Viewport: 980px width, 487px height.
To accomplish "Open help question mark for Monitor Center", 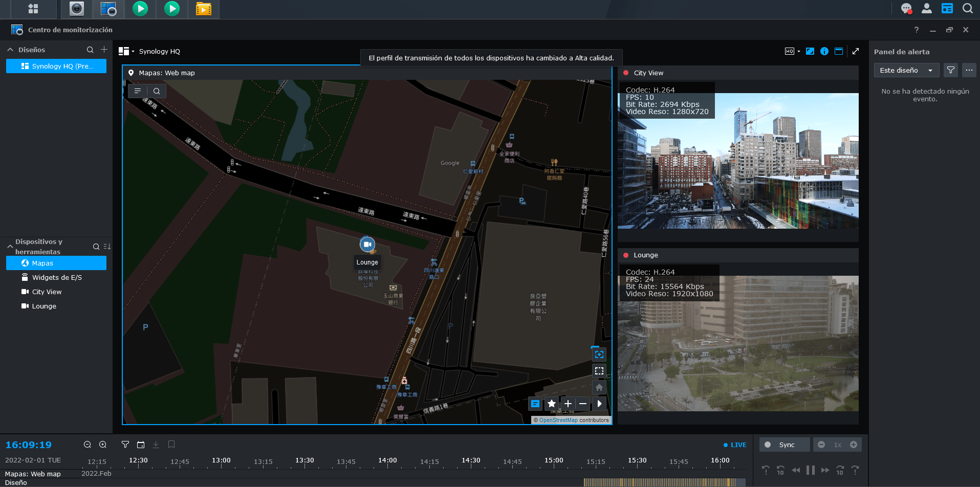I will (x=917, y=30).
